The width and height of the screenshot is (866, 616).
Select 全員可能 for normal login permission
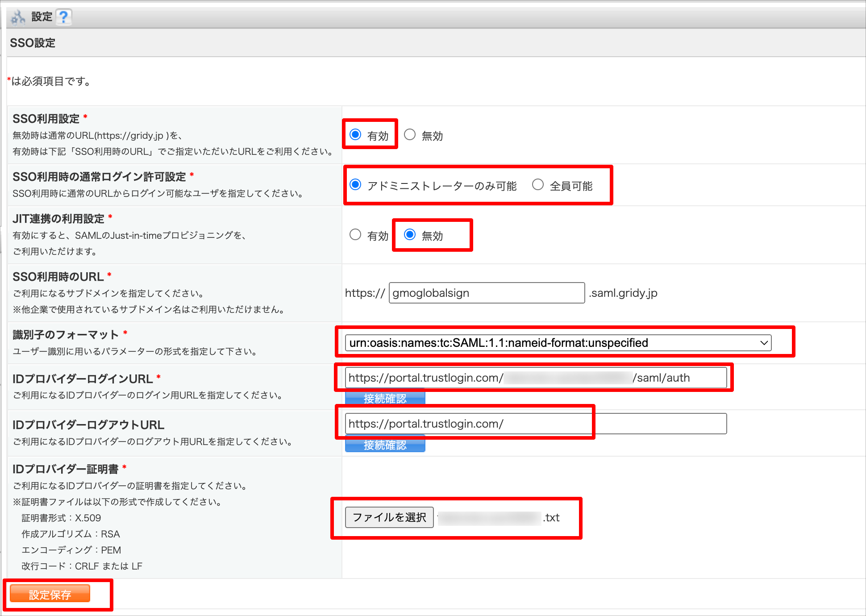click(x=538, y=184)
